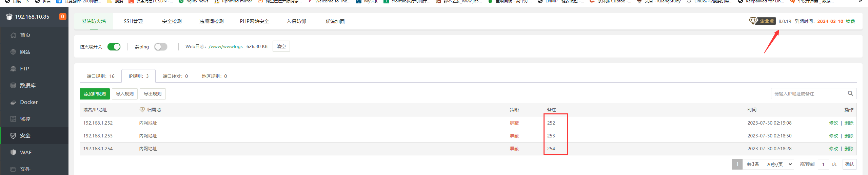The width and height of the screenshot is (868, 175).
Task: Open 数据库 in the sidebar menu
Action: 28,85
